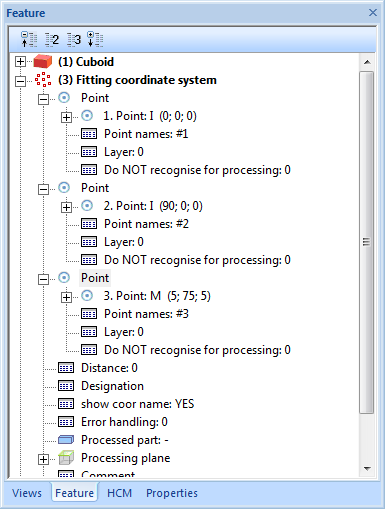
Task: Collapse the first Point group
Action: pos(43,99)
